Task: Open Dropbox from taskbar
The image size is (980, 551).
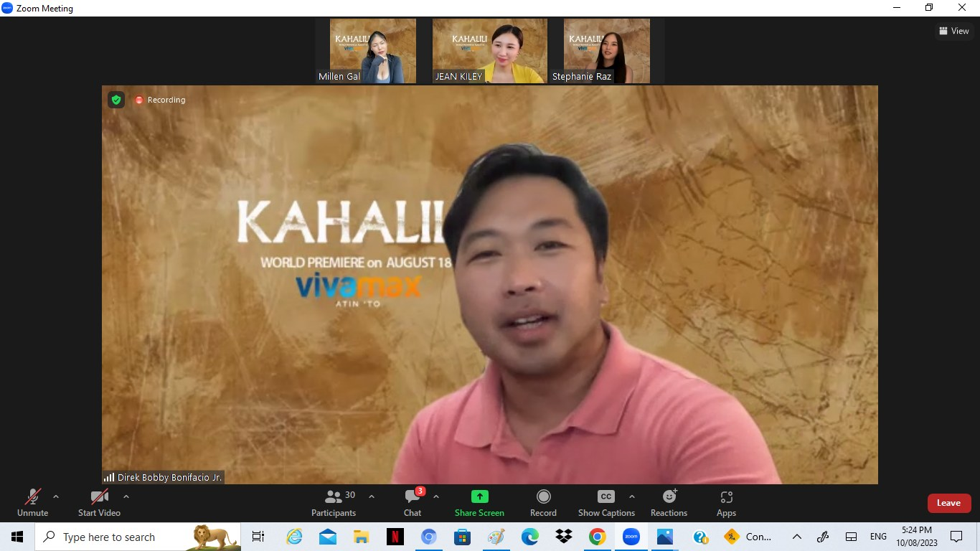Action: 564,537
